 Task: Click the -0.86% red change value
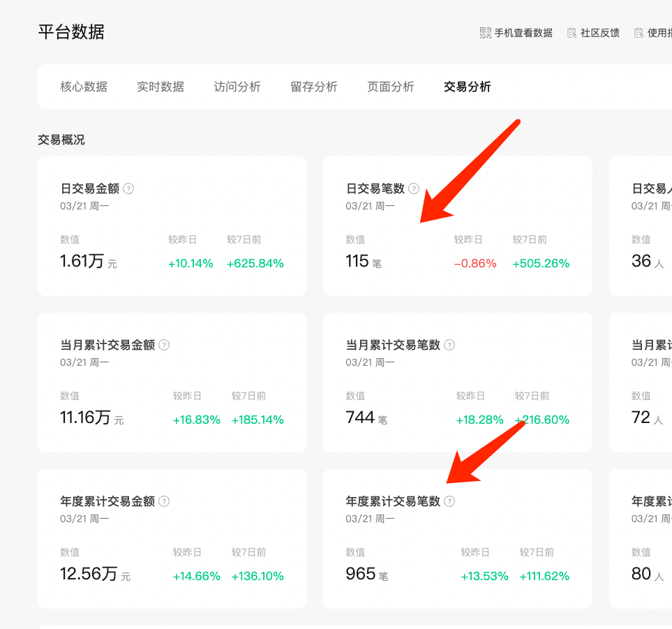475,263
